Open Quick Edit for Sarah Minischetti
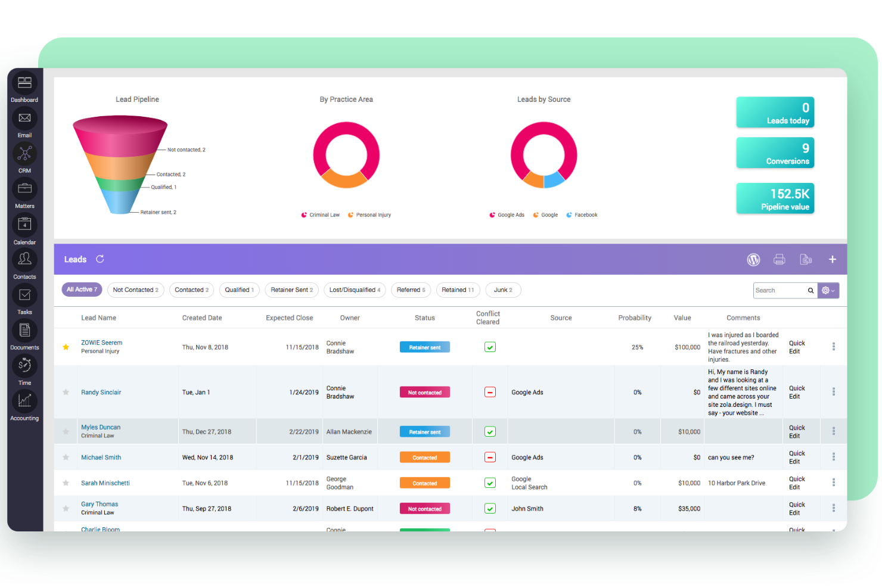This screenshot has width=882, height=588. click(x=797, y=483)
